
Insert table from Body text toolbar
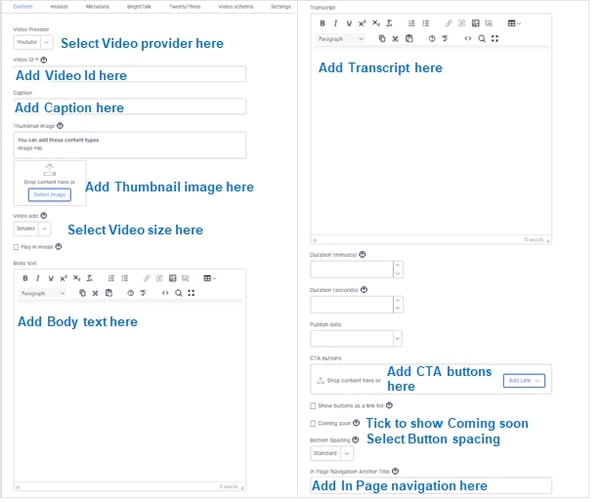coord(209,277)
